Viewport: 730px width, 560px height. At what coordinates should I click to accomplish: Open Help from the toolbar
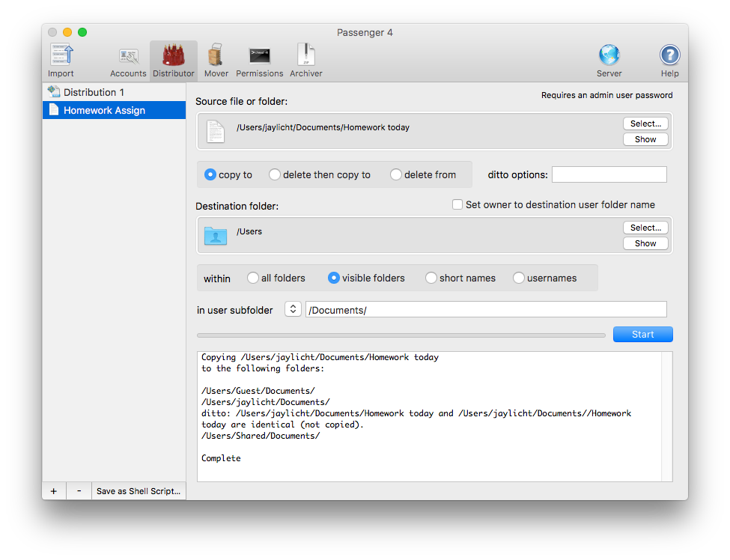(669, 61)
